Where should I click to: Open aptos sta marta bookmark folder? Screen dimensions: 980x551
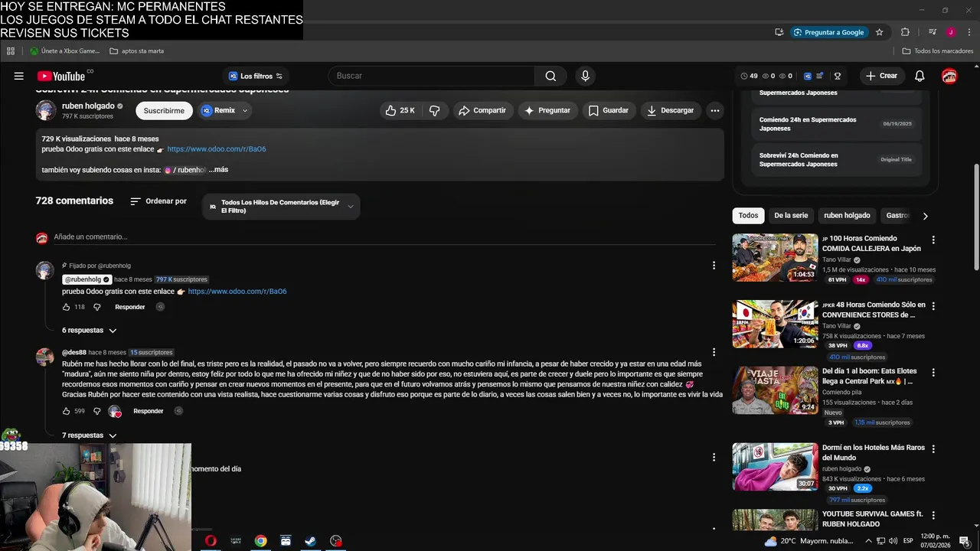[x=137, y=51]
